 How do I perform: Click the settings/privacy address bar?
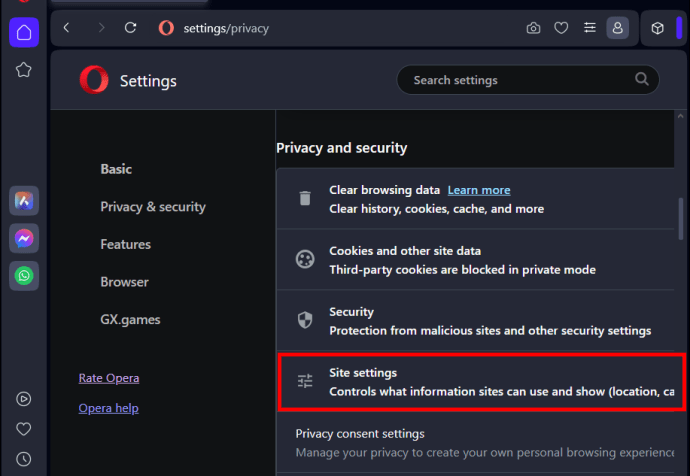point(226,29)
